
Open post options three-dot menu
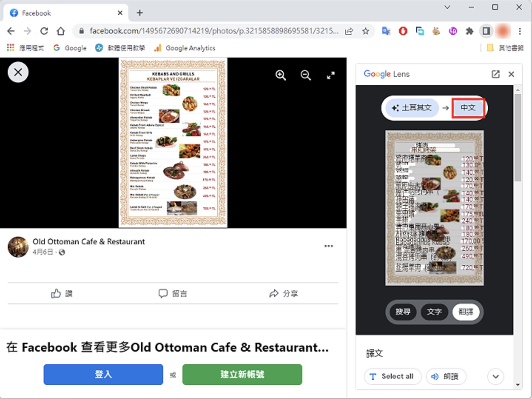(329, 246)
